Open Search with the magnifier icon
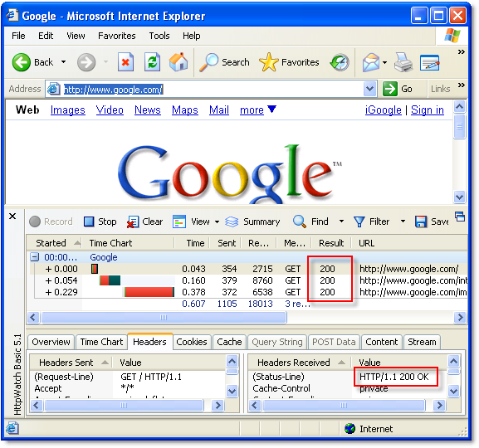The width and height of the screenshot is (479, 448). tap(209, 62)
